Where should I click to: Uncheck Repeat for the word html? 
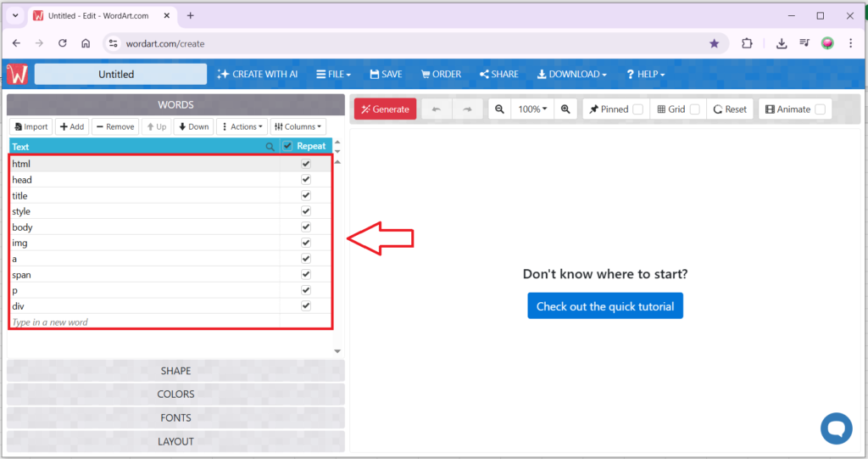306,164
